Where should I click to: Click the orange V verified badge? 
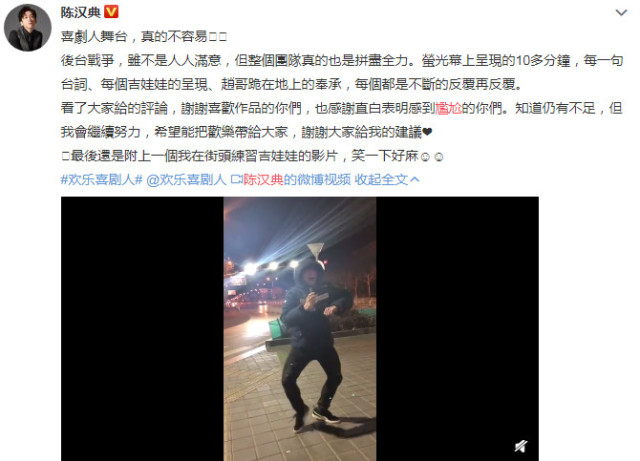[x=111, y=12]
